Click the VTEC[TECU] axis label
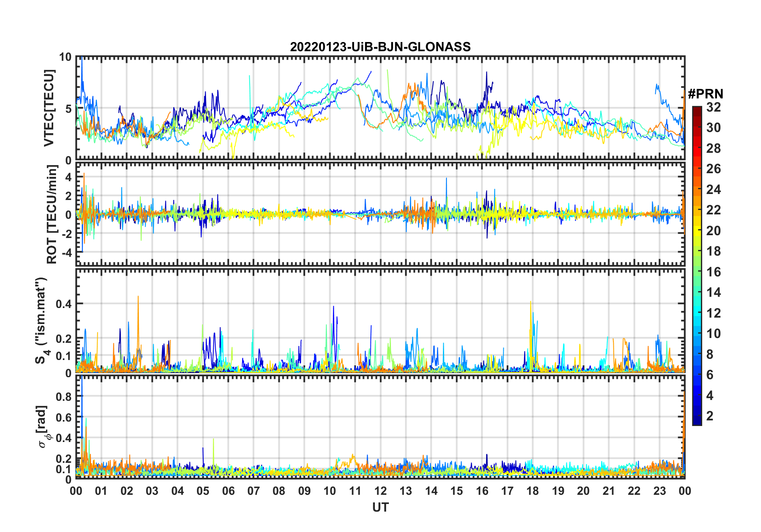The width and height of the screenshot is (761, 532). tap(49, 108)
